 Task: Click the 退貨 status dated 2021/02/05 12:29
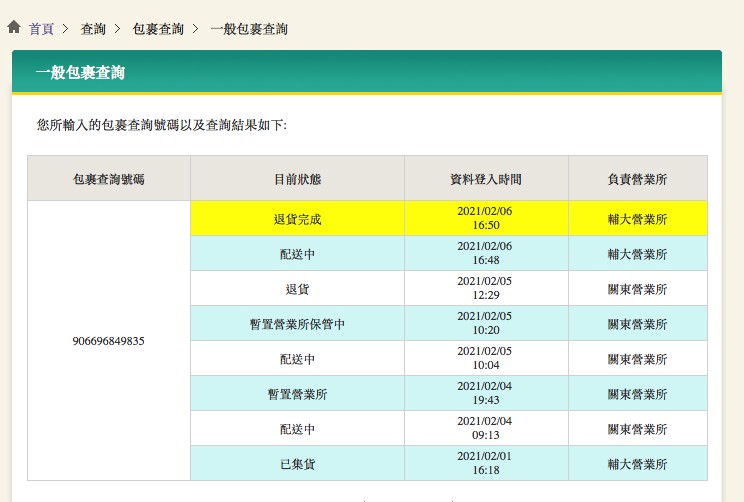(x=298, y=288)
